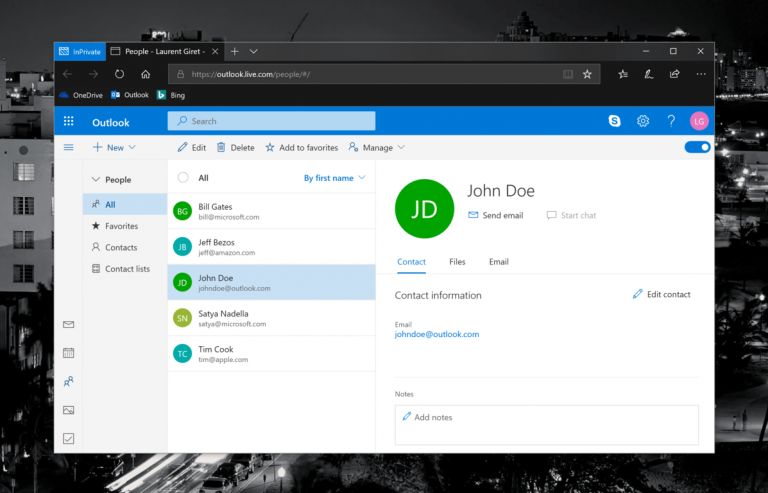Click Add to favorites

pos(302,147)
